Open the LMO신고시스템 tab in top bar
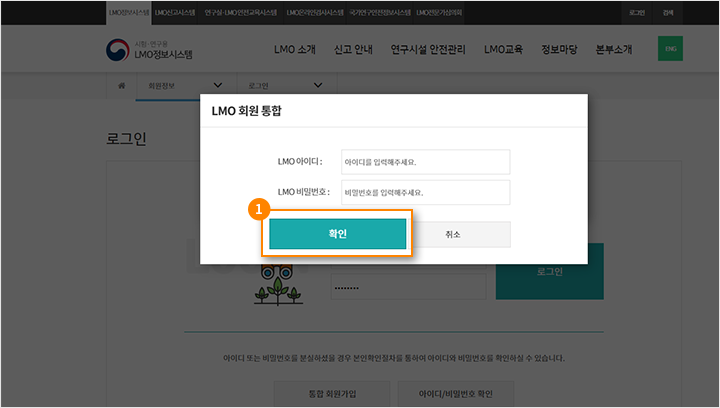720x408 pixels. pos(175,12)
